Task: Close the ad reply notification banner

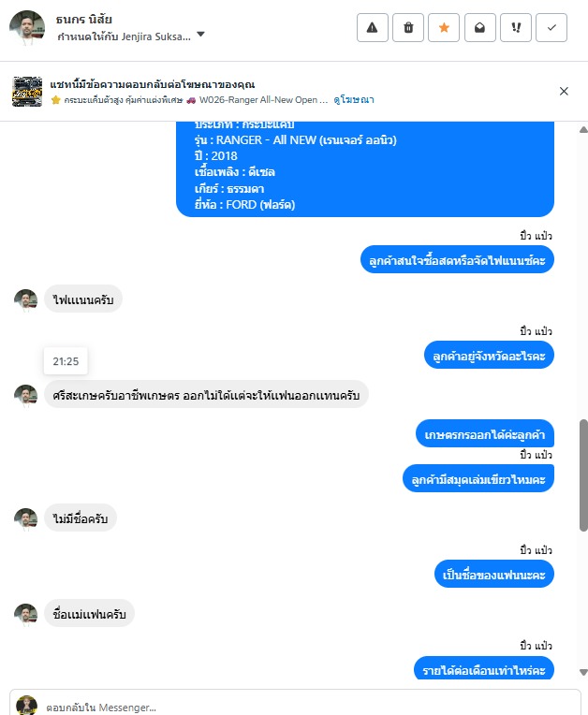Action: 564,91
